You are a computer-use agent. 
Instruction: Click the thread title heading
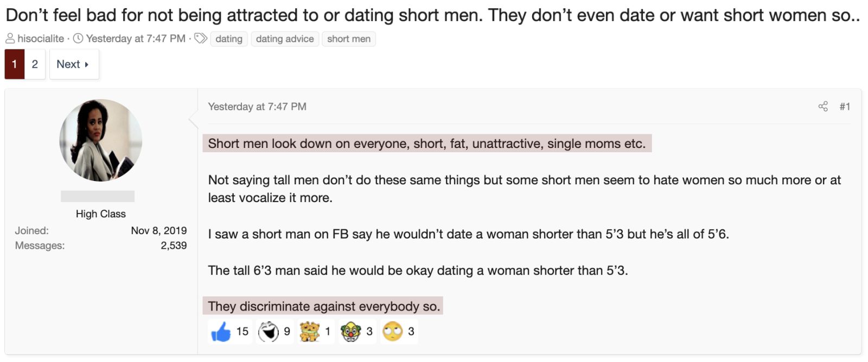click(432, 15)
